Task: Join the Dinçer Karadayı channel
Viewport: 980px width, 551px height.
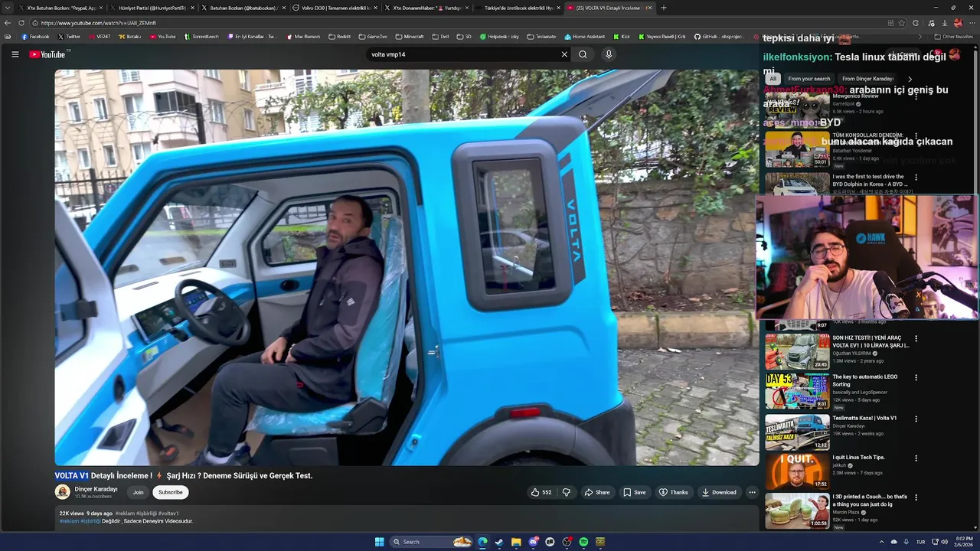Action: (138, 492)
